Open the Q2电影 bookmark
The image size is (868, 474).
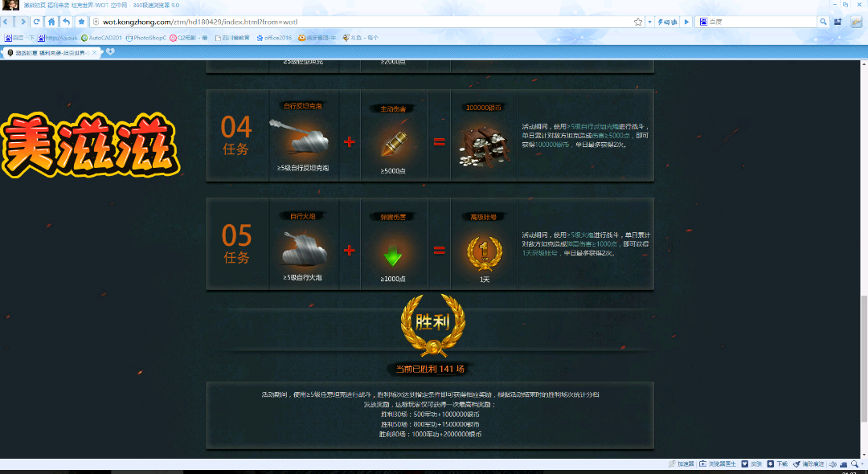point(189,38)
